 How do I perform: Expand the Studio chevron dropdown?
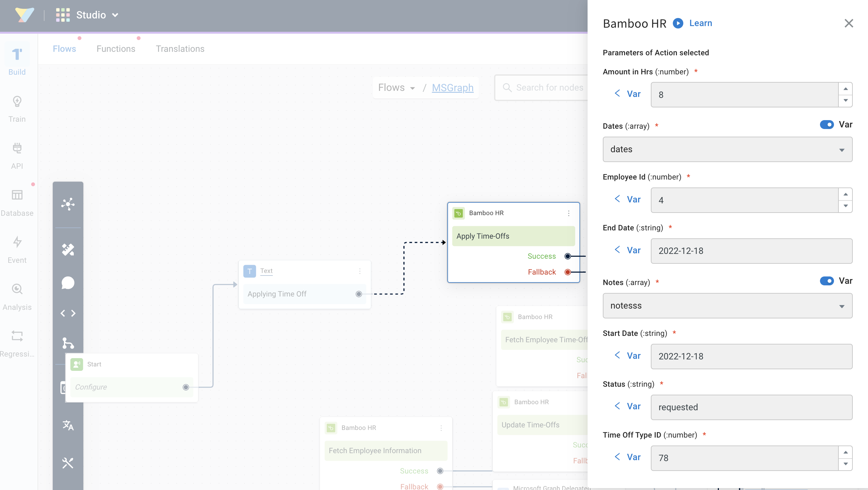point(115,15)
